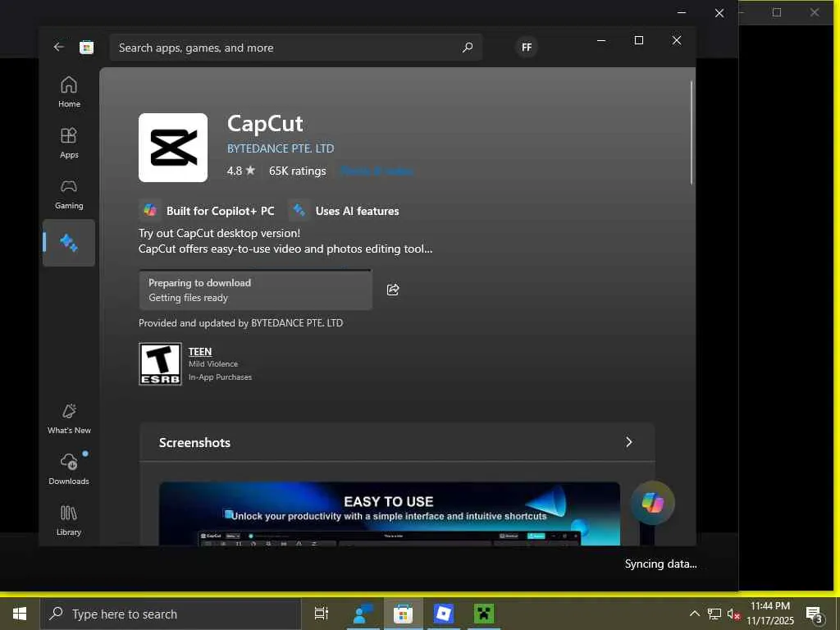Click Provided and updated by BYTEDANCE text
The image size is (840, 630).
(240, 323)
